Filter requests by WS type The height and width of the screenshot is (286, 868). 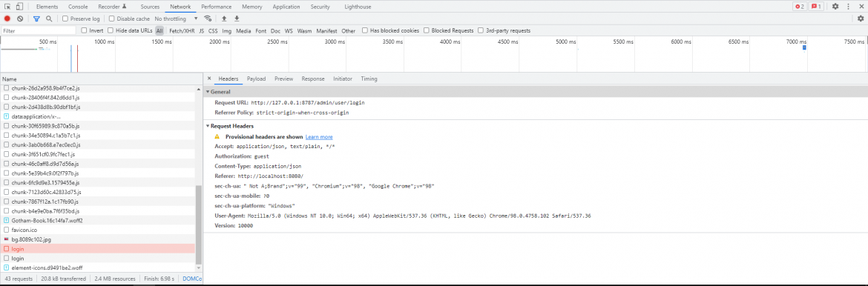pos(289,31)
